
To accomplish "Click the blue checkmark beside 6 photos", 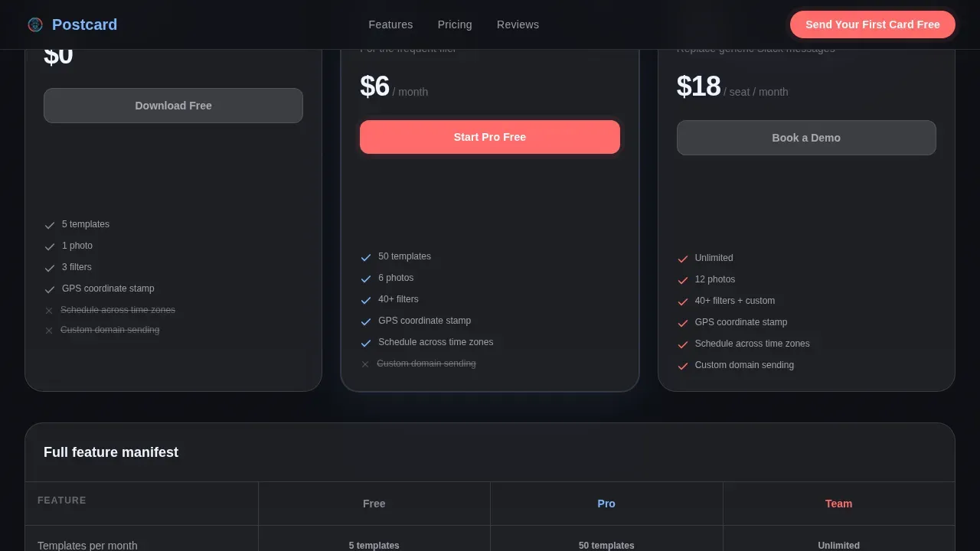I will (366, 279).
